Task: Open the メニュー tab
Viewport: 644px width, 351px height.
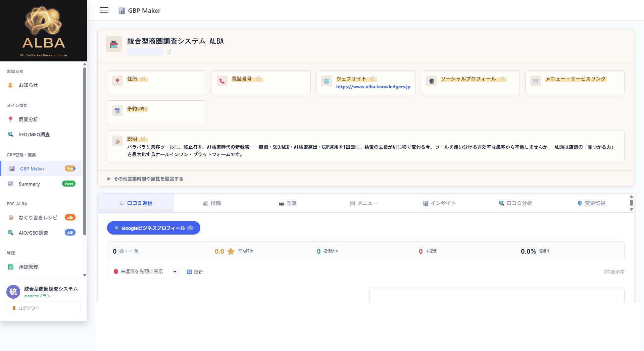Action: (x=363, y=203)
